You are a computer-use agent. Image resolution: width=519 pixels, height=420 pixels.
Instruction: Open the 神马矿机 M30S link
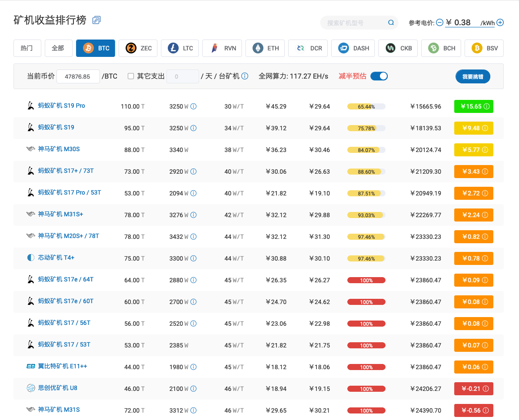point(59,149)
